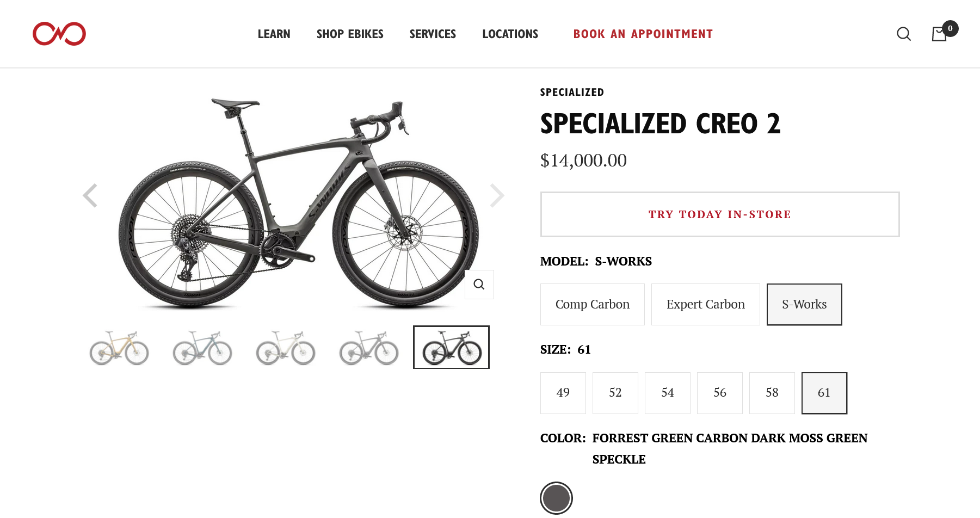Image resolution: width=980 pixels, height=518 pixels.
Task: Pick frame size 49
Action: (x=563, y=392)
